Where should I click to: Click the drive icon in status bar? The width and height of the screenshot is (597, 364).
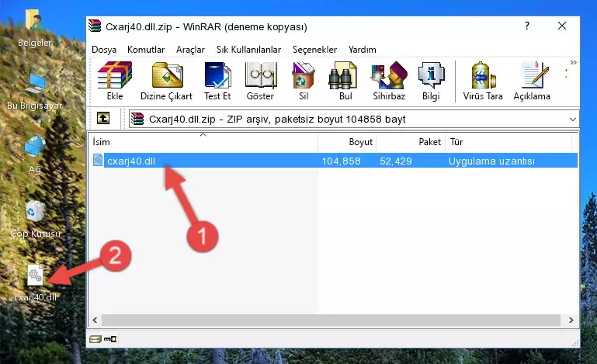click(95, 339)
